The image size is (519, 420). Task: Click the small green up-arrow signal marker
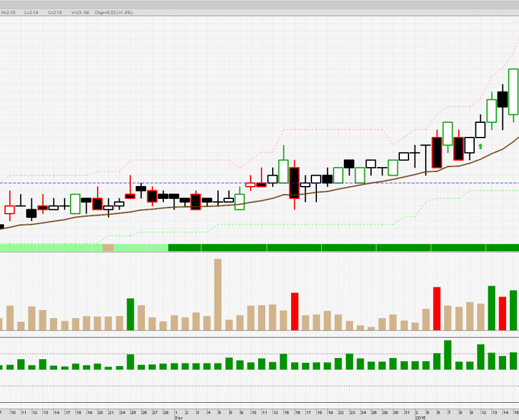pyautogui.click(x=480, y=146)
